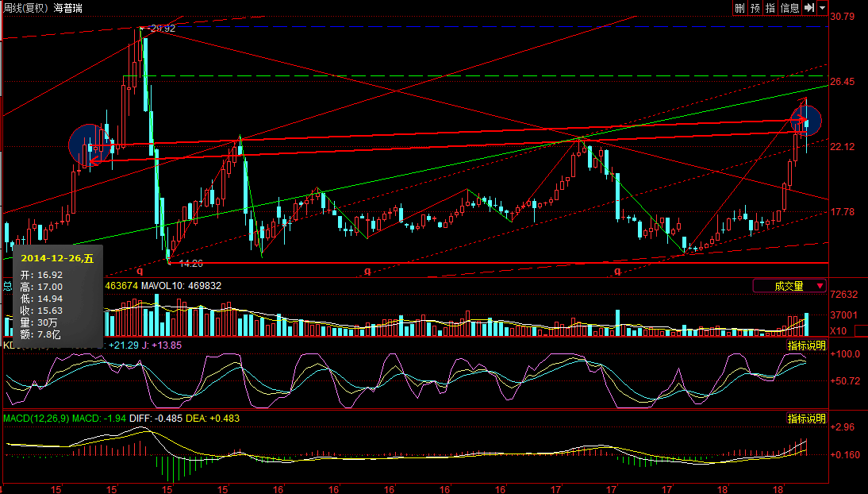Click the third red 'q' marker below chart
Screen dimensions: 868x494
(x=616, y=271)
